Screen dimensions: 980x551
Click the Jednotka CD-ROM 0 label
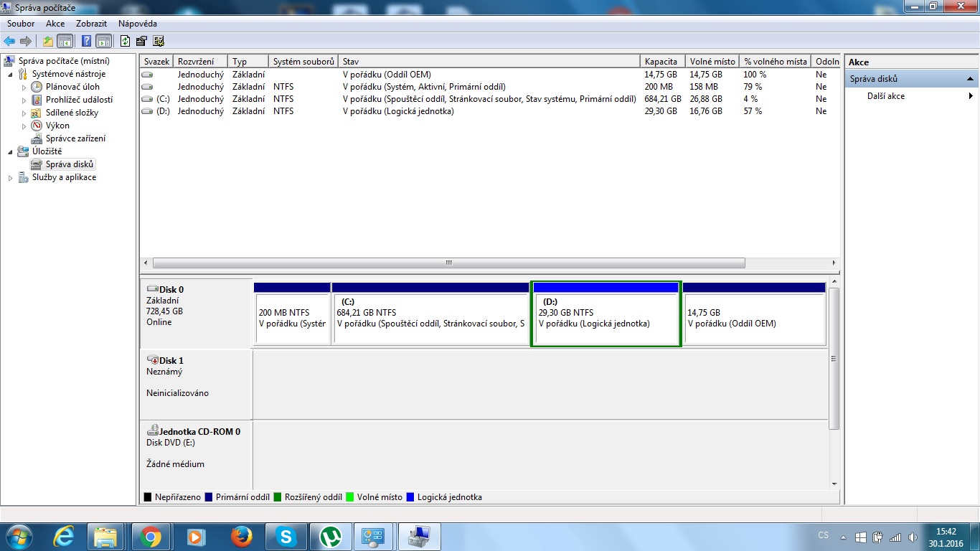196,455
